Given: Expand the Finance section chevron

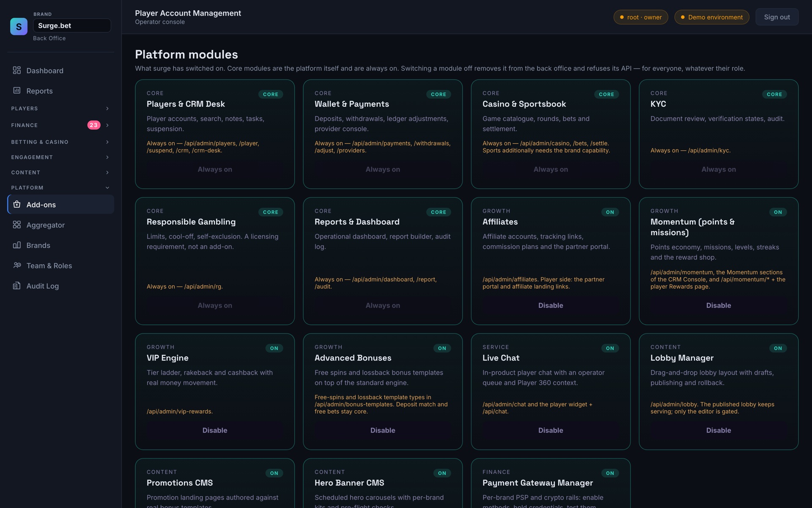Looking at the screenshot, I should tap(107, 125).
